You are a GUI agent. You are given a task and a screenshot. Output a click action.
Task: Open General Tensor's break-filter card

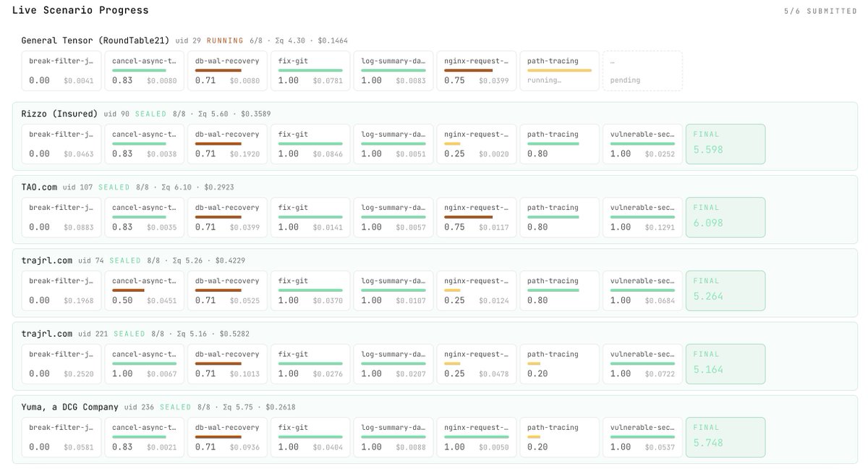pyautogui.click(x=61, y=71)
